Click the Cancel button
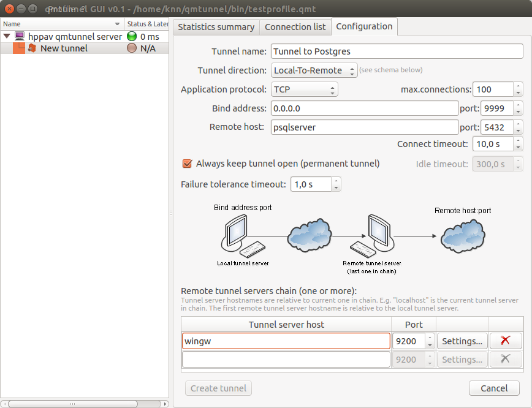The image size is (532, 408). tap(494, 388)
